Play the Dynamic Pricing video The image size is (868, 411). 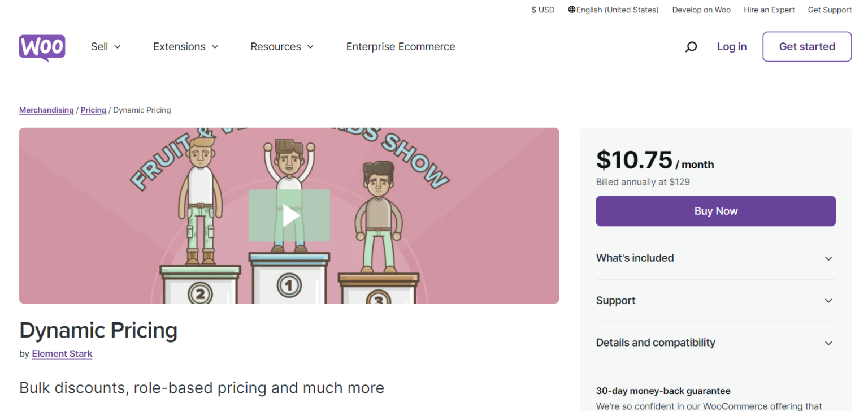click(289, 215)
